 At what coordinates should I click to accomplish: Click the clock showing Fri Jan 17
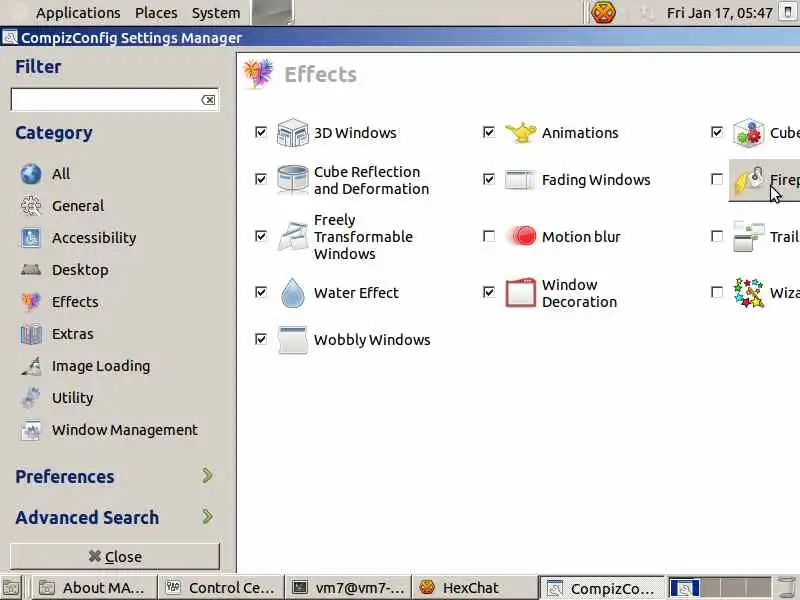click(719, 13)
